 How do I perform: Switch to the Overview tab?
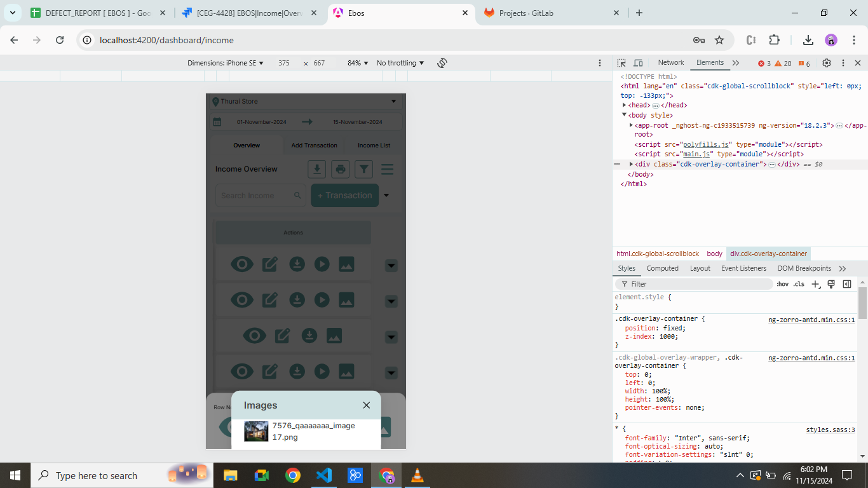[x=247, y=146]
